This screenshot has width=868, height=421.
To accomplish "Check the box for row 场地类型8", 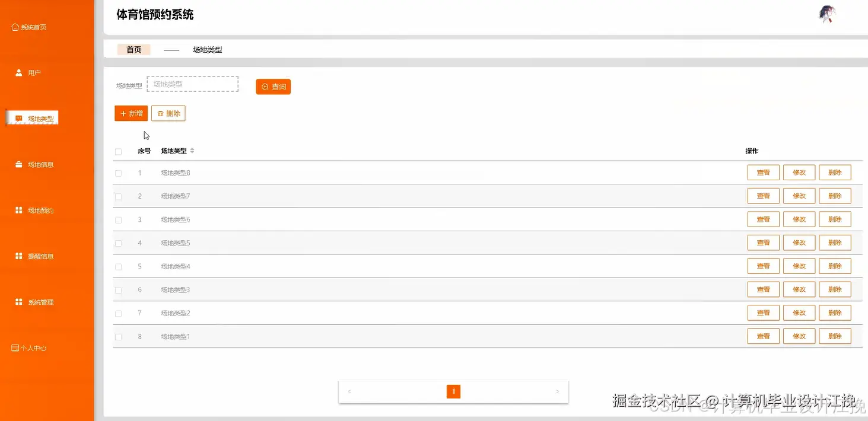I will click(x=118, y=173).
